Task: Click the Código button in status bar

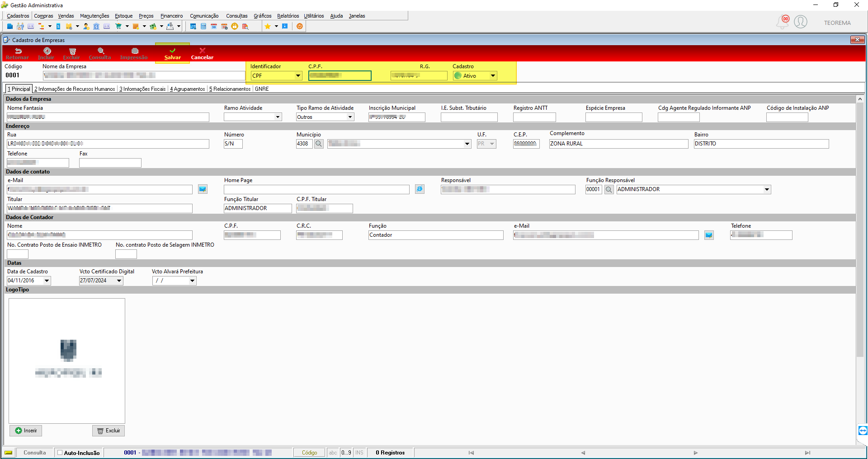Action: point(310,453)
